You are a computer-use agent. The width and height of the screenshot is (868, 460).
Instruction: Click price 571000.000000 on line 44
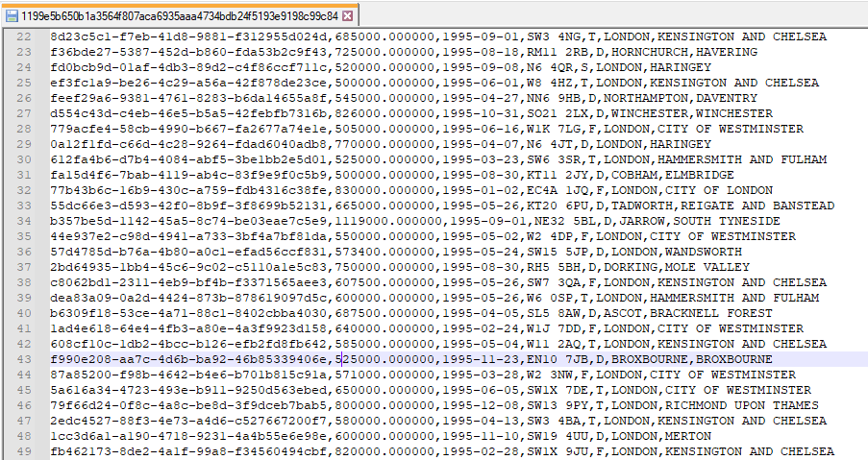(385, 375)
